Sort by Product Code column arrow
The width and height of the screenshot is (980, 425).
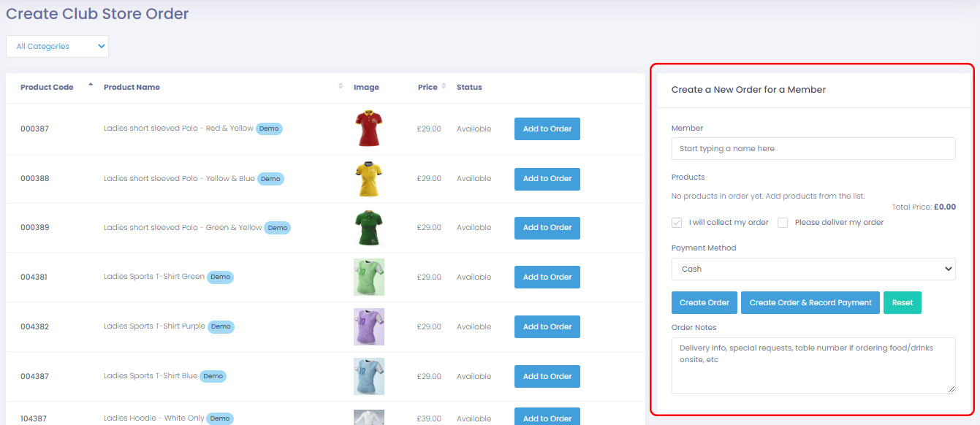pos(91,86)
